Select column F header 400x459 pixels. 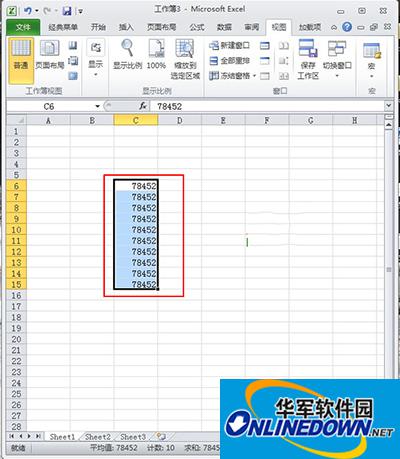[x=267, y=120]
